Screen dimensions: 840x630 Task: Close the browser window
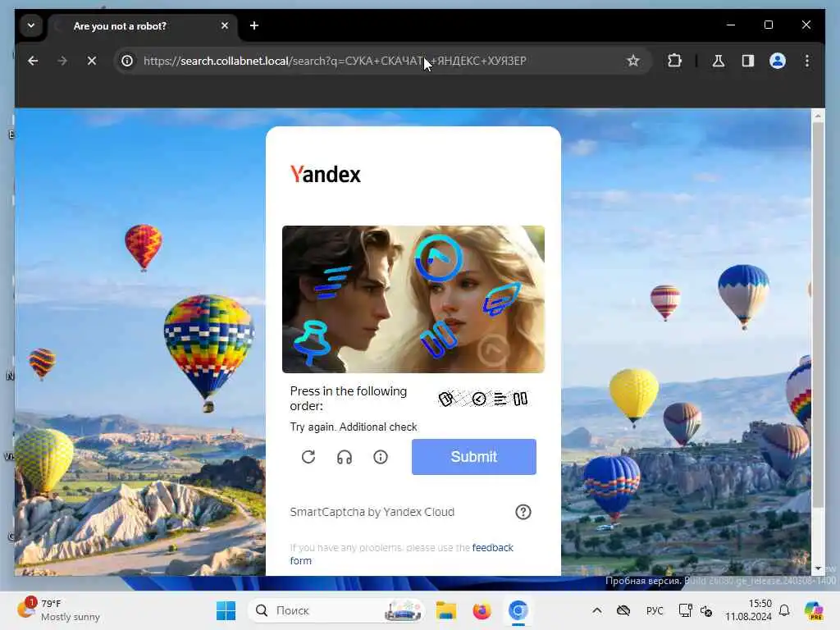[806, 25]
